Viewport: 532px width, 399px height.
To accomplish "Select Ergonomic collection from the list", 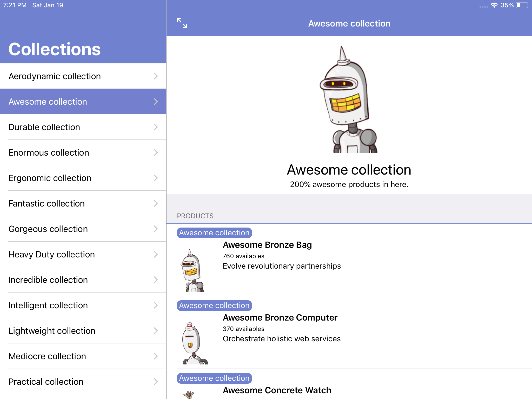I will tap(50, 178).
